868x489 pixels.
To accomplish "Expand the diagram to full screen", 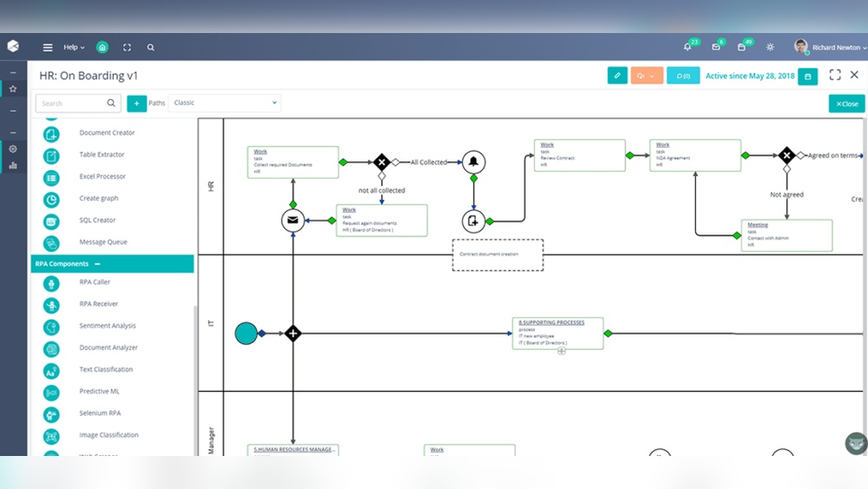I will 835,75.
